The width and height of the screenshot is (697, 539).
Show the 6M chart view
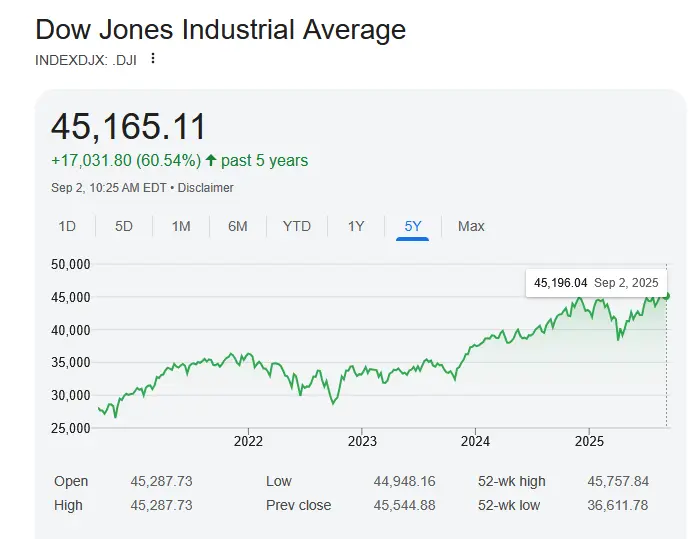[238, 226]
